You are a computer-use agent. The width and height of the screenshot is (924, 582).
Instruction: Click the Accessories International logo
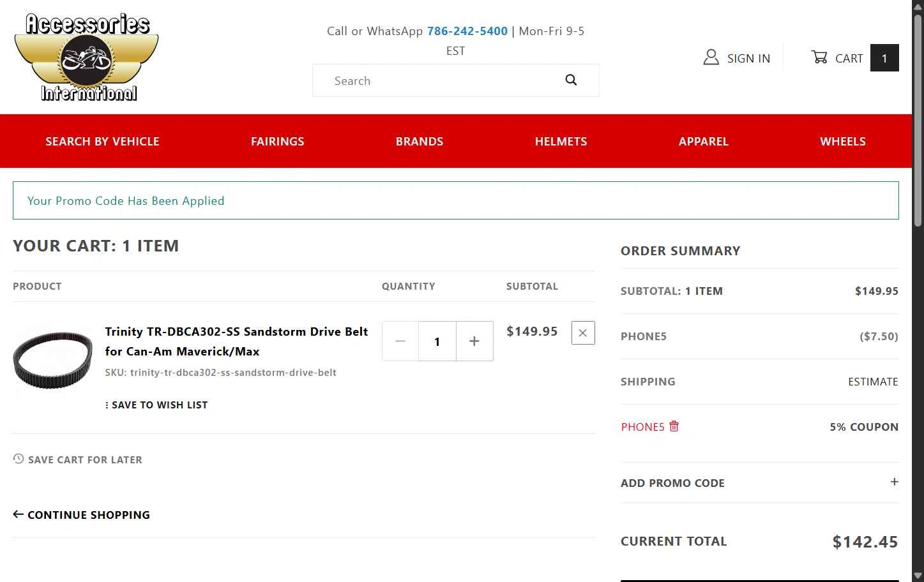86,57
